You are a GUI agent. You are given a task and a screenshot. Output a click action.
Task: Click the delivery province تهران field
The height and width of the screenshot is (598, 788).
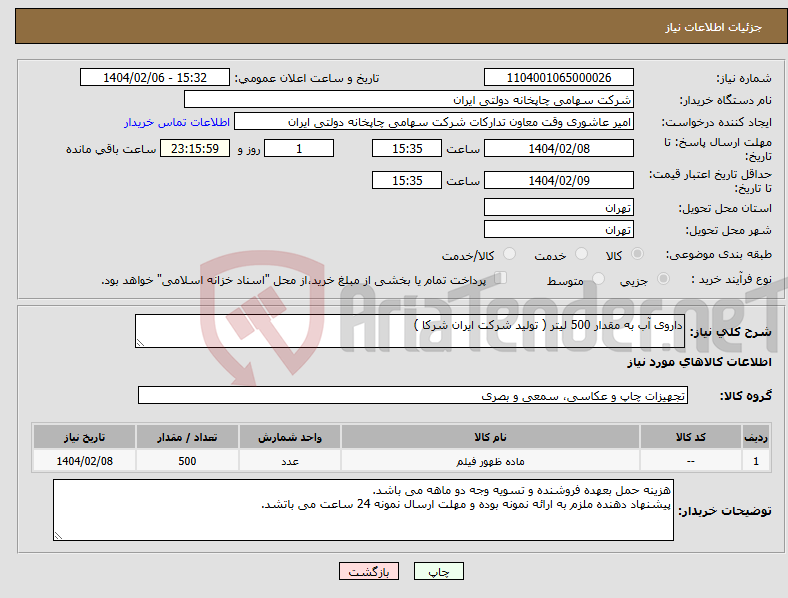click(x=559, y=207)
